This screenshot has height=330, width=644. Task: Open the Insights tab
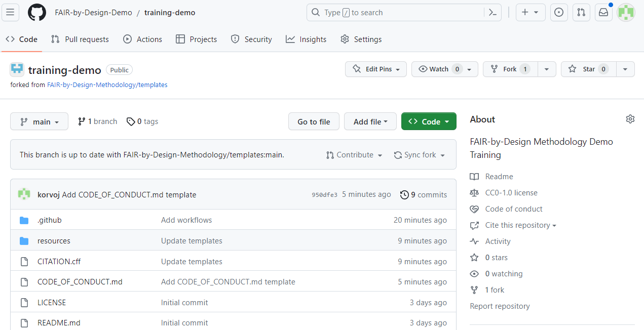point(306,39)
